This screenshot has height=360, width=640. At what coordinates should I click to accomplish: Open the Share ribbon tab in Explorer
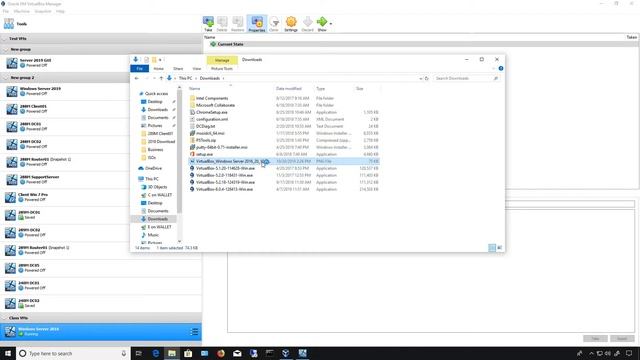tap(178, 69)
